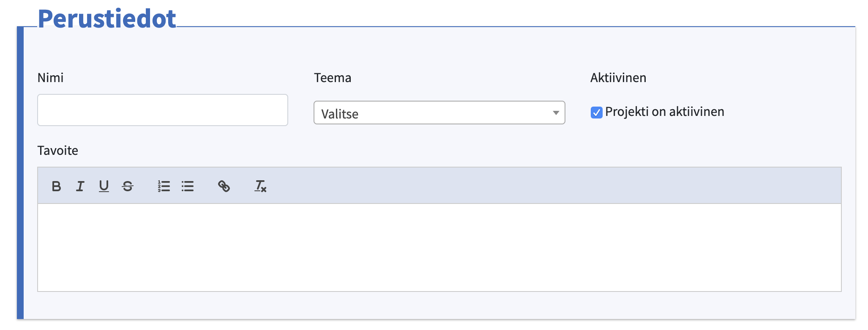Click the Aktiivinen field label
The width and height of the screenshot is (868, 330).
pyautogui.click(x=618, y=78)
